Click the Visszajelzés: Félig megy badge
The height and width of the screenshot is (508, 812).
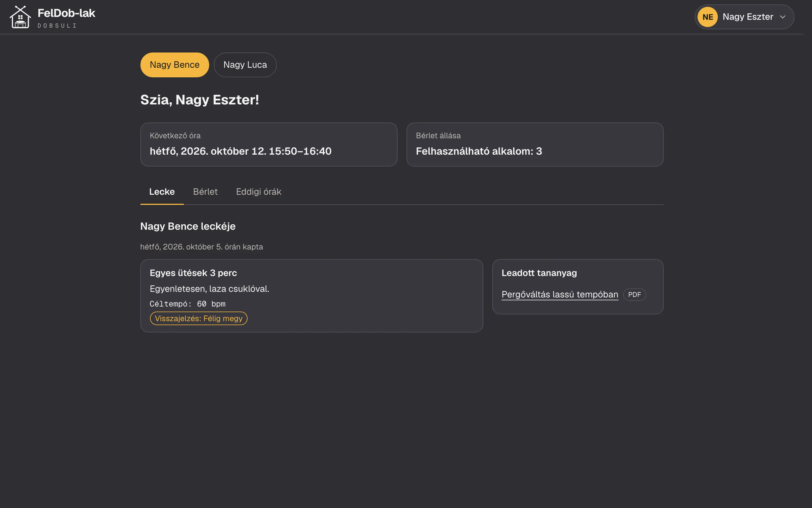pos(198,319)
